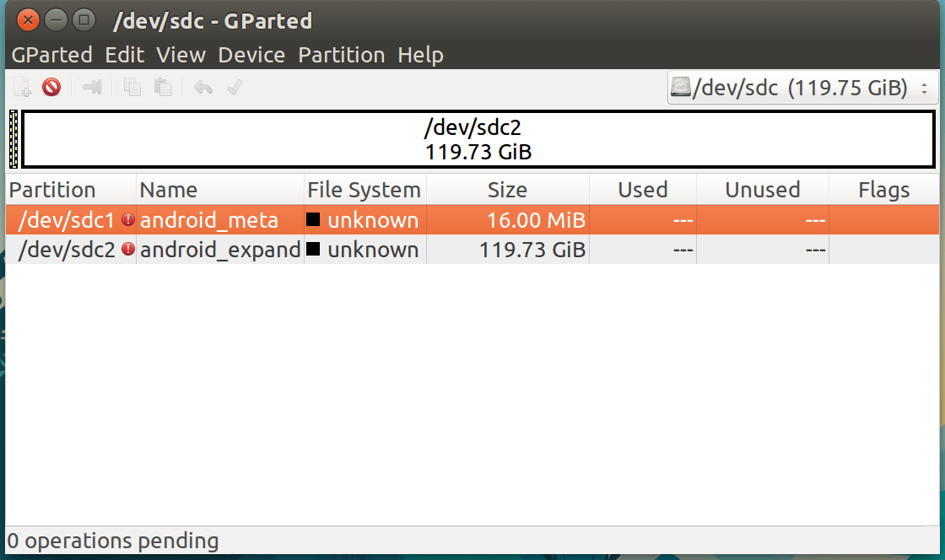This screenshot has height=560, width=945.
Task: Open the GParted menu
Action: tap(51, 55)
